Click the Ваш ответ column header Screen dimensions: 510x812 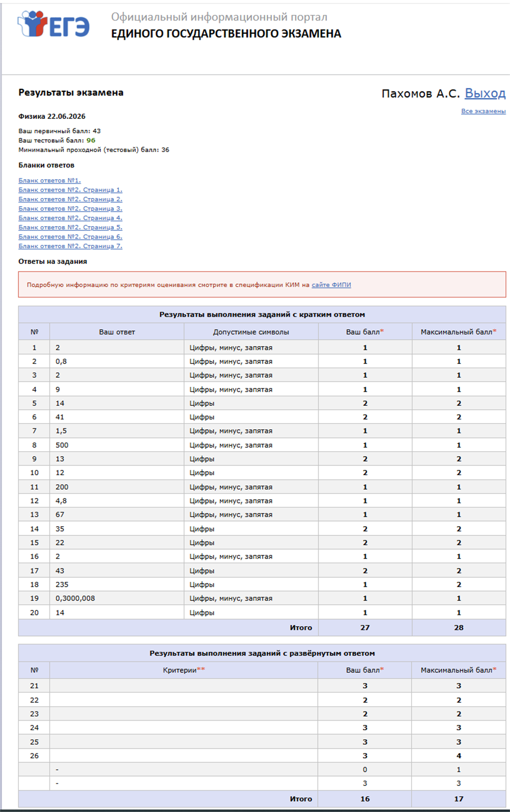point(117,332)
